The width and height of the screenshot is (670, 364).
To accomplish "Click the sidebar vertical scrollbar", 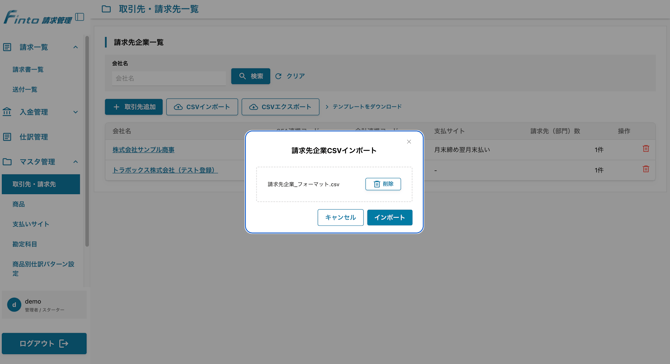I will (87, 141).
